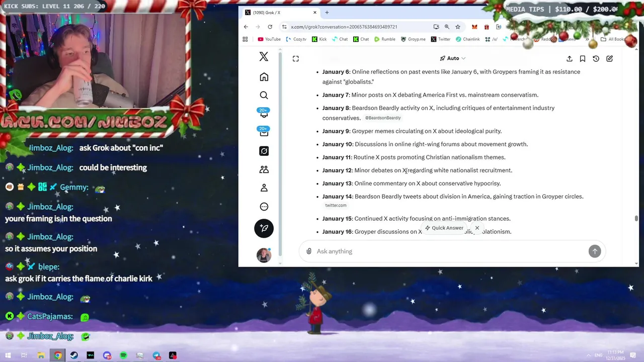This screenshot has width=644, height=362.
Task: Close the Grok / X tab
Action: pyautogui.click(x=315, y=13)
